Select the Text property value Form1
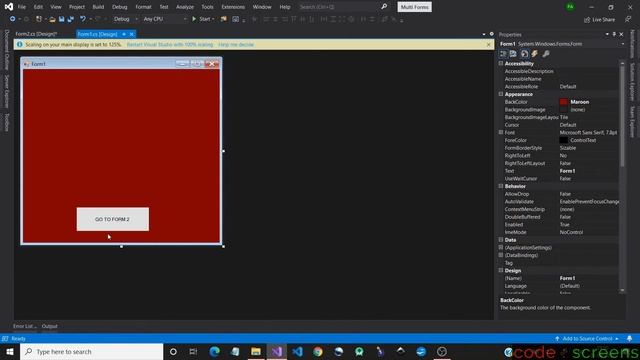This screenshot has height=360, width=640. pyautogui.click(x=567, y=171)
